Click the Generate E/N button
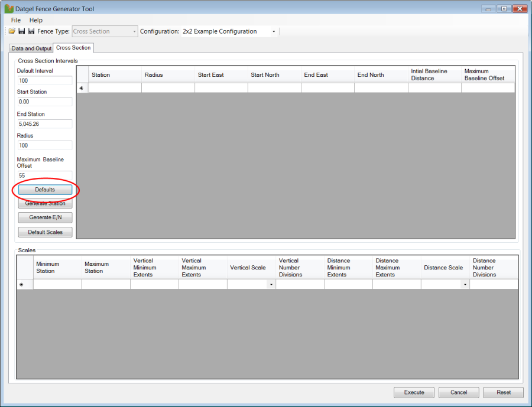The image size is (532, 407). click(45, 217)
